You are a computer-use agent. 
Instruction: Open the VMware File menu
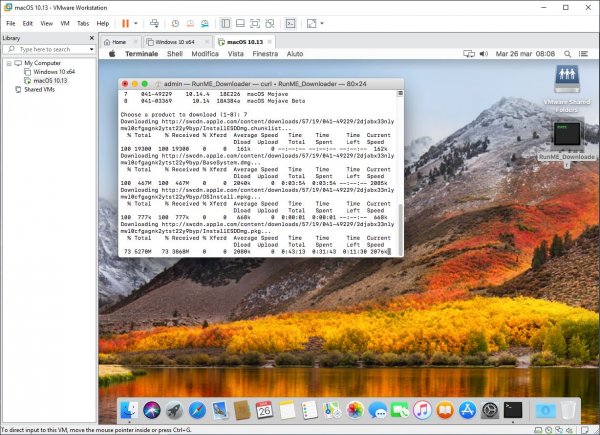tap(11, 24)
